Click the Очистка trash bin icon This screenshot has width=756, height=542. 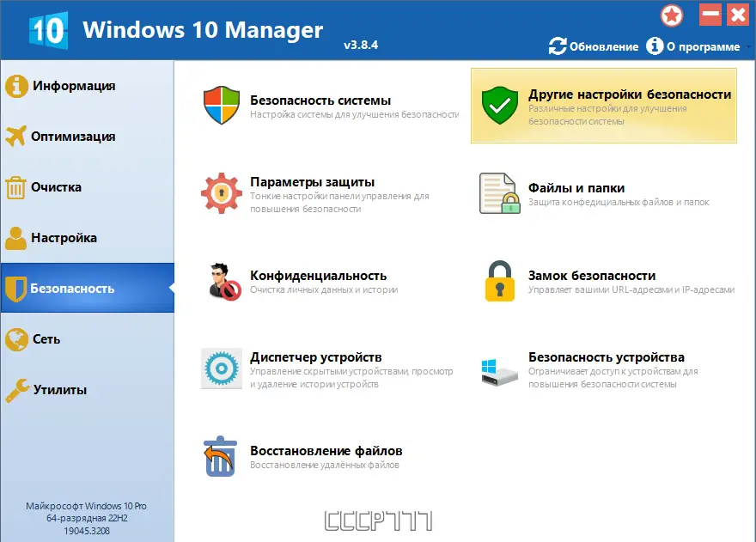[15, 187]
